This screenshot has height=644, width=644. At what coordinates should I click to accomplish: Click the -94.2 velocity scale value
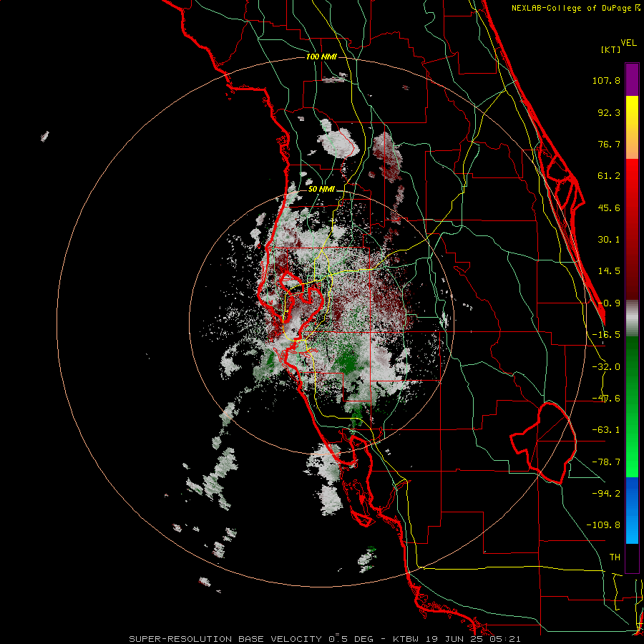tap(606, 493)
